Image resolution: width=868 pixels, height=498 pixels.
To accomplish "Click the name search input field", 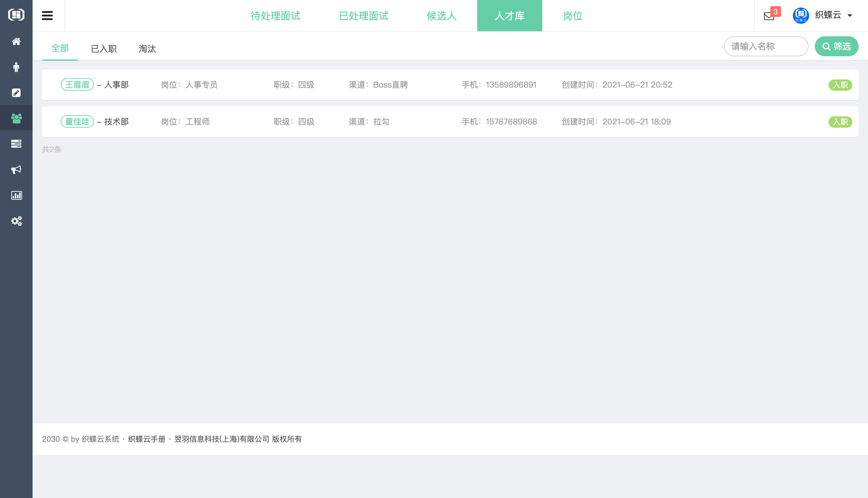I will tap(766, 46).
